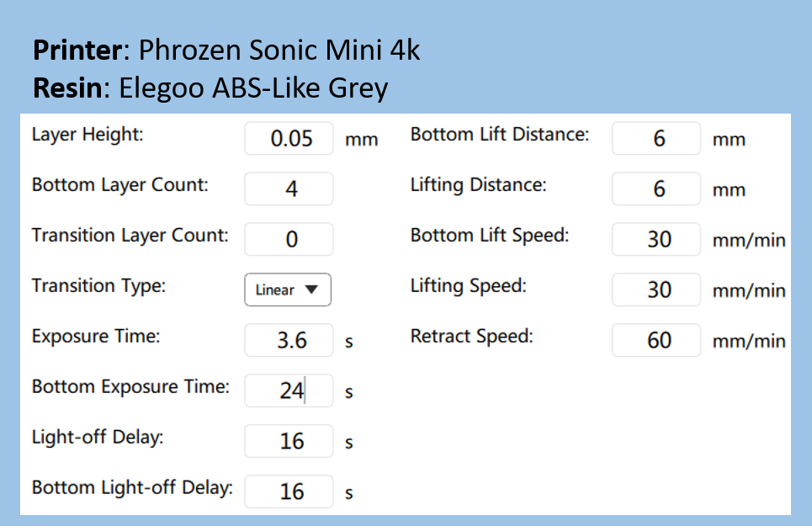Open the Transition Type Linear dropdown
The width and height of the screenshot is (812, 526).
[288, 290]
